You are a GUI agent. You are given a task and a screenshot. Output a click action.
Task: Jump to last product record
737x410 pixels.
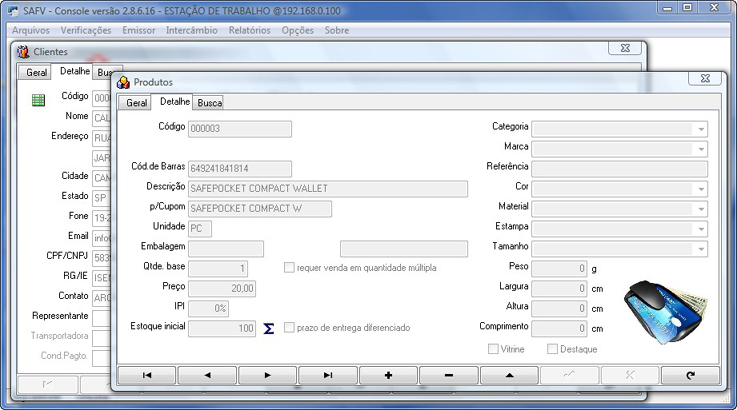(328, 374)
